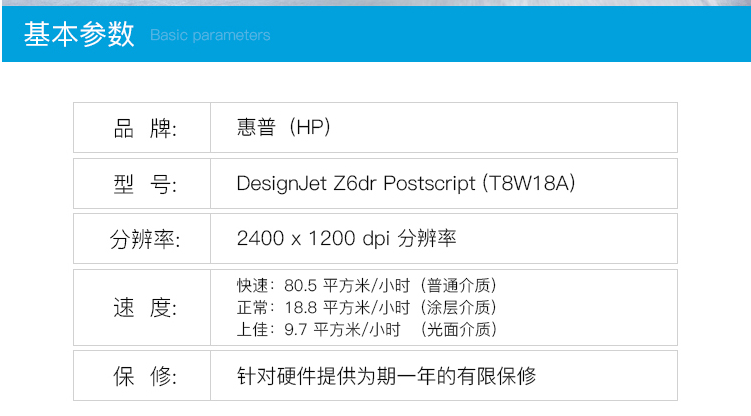Click the 上佳 9.7 平方米/小时 line
The height and width of the screenshot is (416, 751).
click(x=319, y=329)
